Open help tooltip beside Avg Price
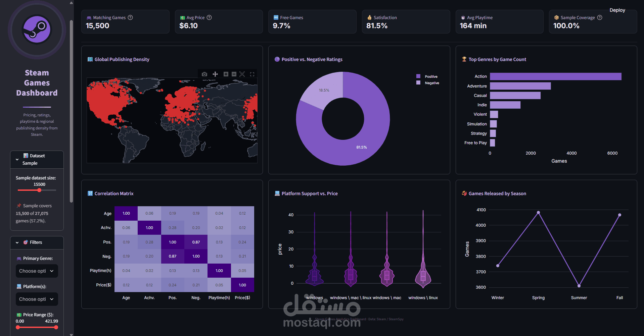Viewport: 644px width, 336px height. (x=209, y=17)
